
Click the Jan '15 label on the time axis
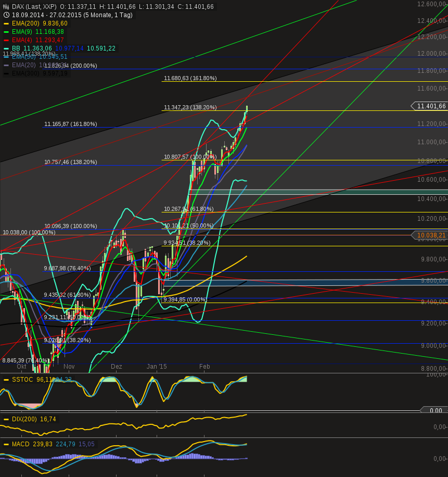click(156, 367)
